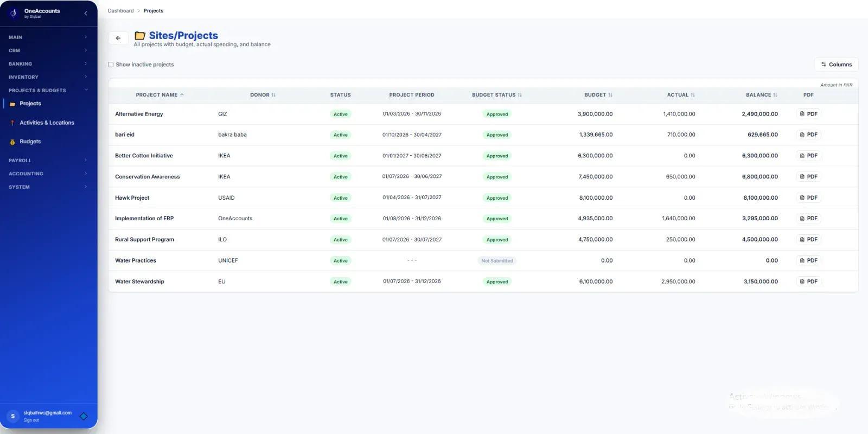Download PDF for Implementation of ERP
Viewport: 868px width, 434px height.
(x=808, y=219)
